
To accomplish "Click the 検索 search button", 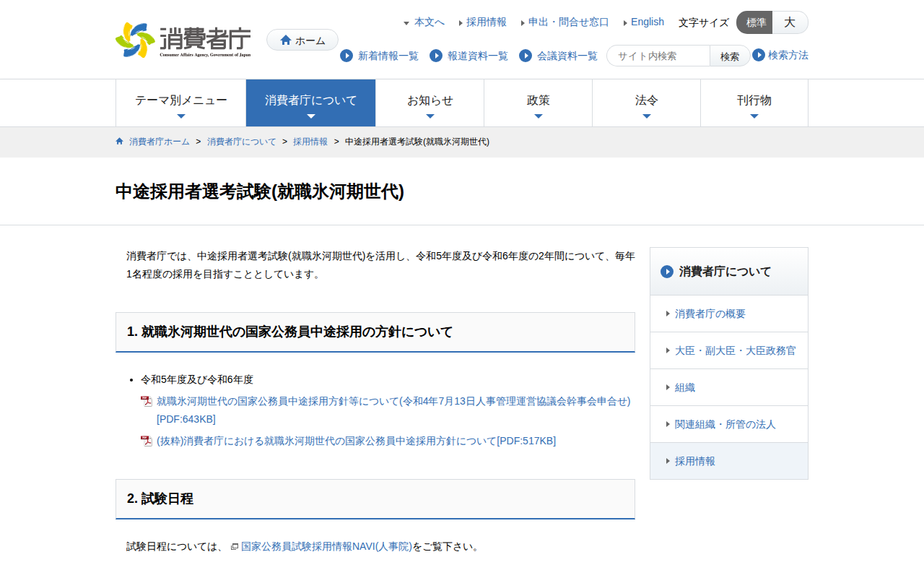I will pos(730,56).
